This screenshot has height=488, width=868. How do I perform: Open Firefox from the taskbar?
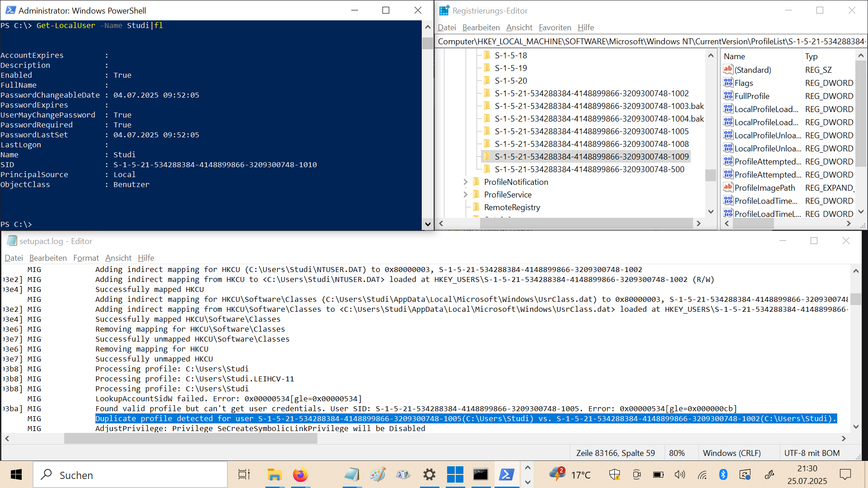300,475
